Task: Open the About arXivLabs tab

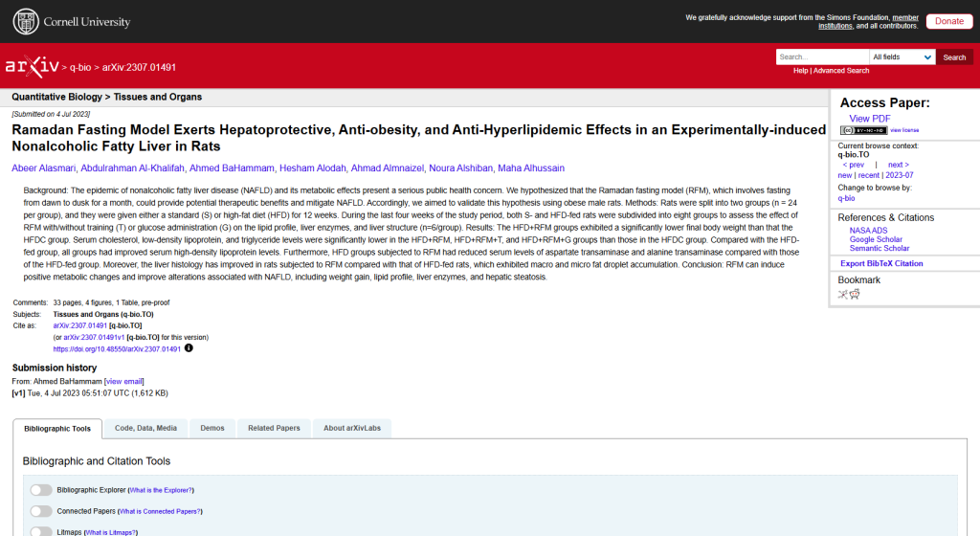Action: pyautogui.click(x=352, y=428)
